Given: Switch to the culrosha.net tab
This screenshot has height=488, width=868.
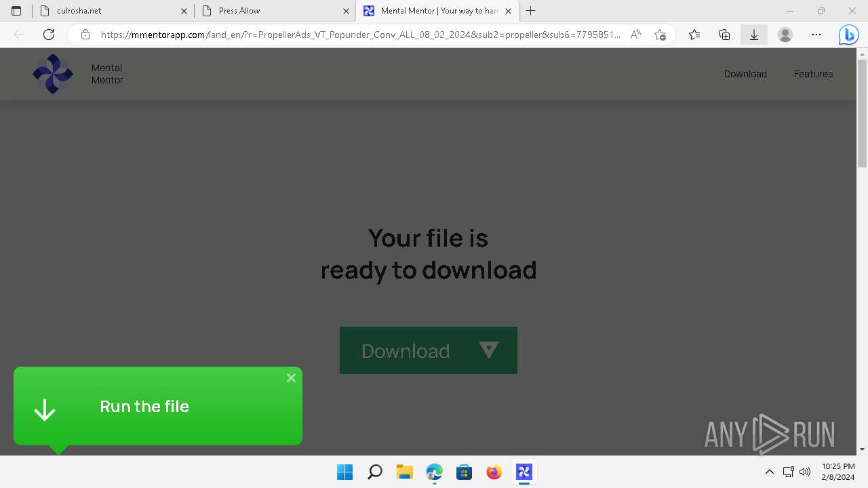Looking at the screenshot, I should click(x=113, y=11).
